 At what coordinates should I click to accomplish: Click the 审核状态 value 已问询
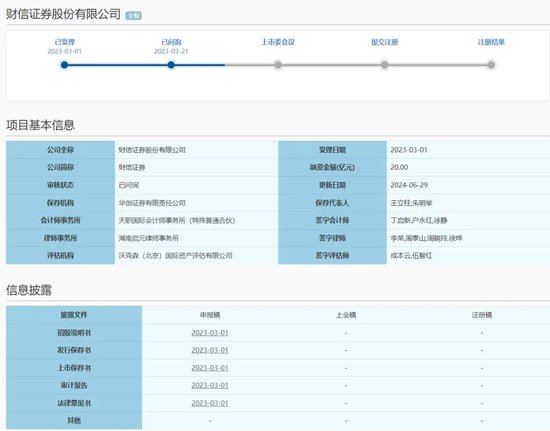click(x=129, y=185)
